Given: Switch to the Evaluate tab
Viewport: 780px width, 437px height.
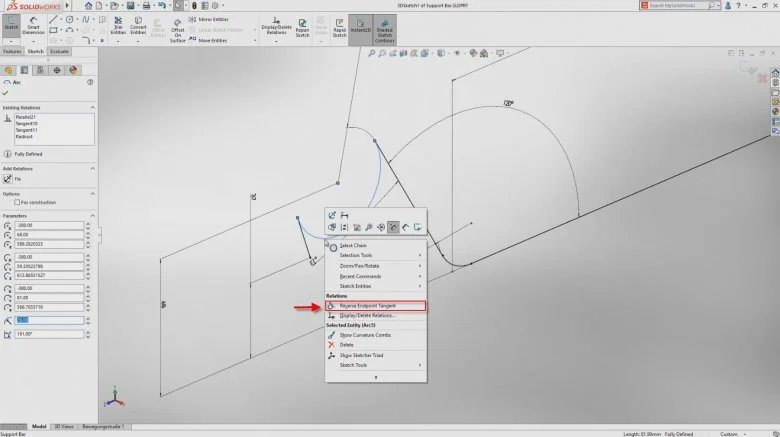Looking at the screenshot, I should (59, 51).
